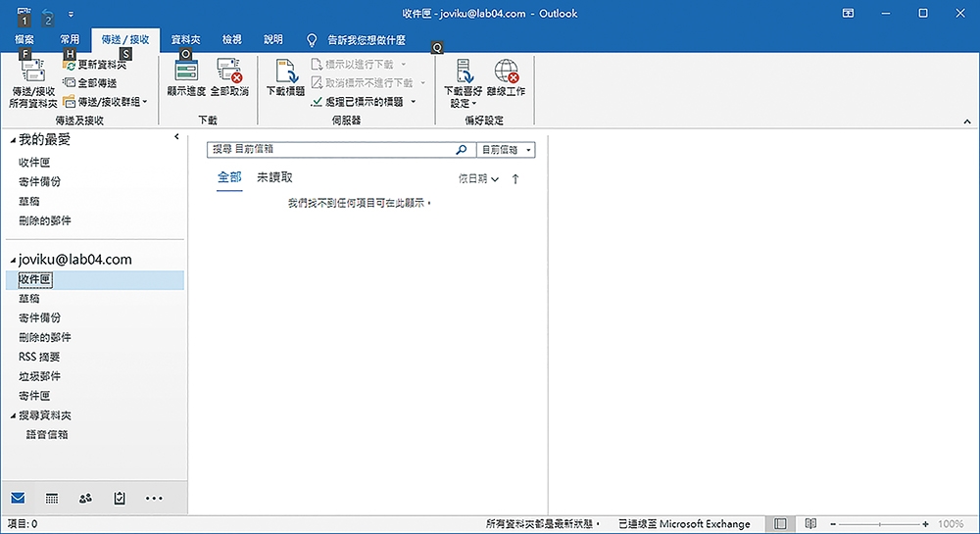Switch to Mail view icon
Viewport: 980px width, 534px height.
click(18, 498)
